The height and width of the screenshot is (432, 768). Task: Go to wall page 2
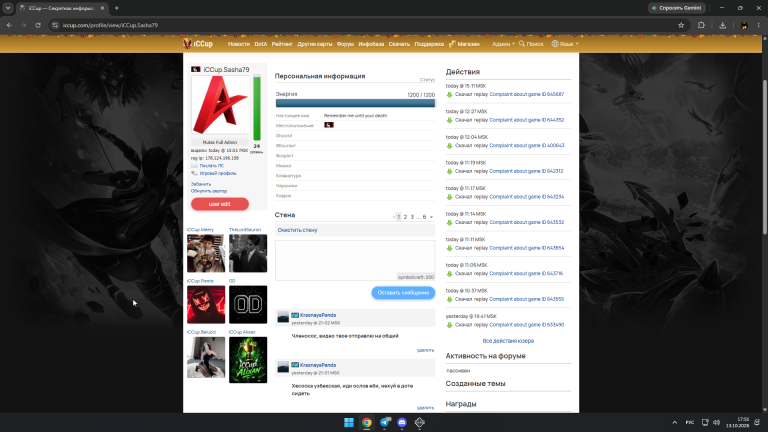coord(405,217)
